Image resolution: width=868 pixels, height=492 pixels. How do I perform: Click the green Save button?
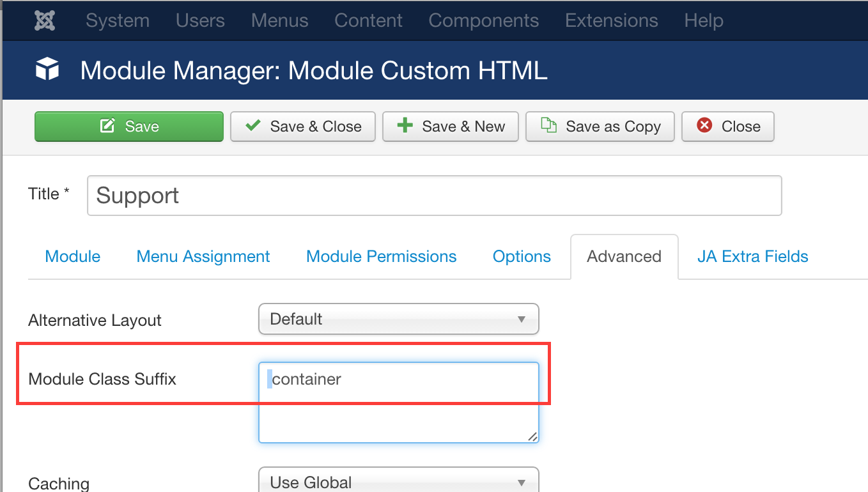click(x=129, y=127)
